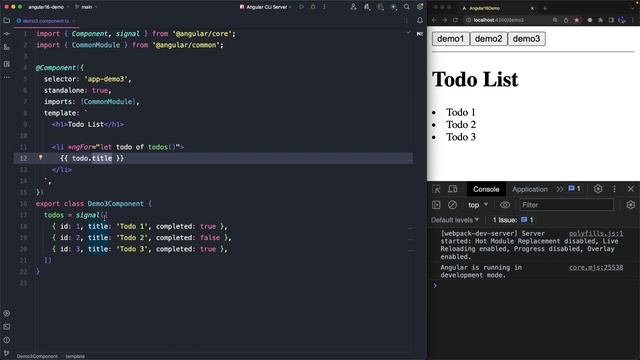Click the demo3 button on the page
Viewport: 640px width, 360px height.
click(526, 39)
